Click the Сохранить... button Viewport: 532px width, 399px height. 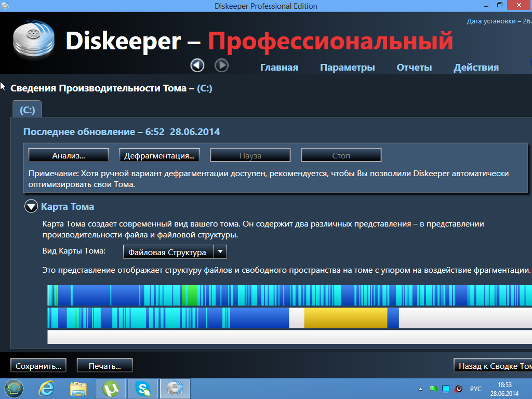click(38, 366)
